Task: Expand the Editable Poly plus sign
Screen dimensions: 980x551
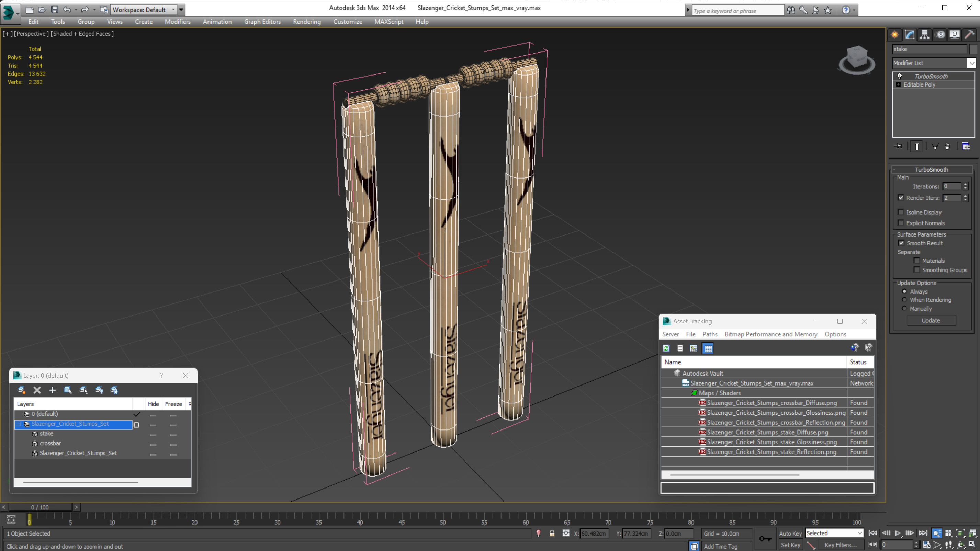Action: [x=899, y=84]
